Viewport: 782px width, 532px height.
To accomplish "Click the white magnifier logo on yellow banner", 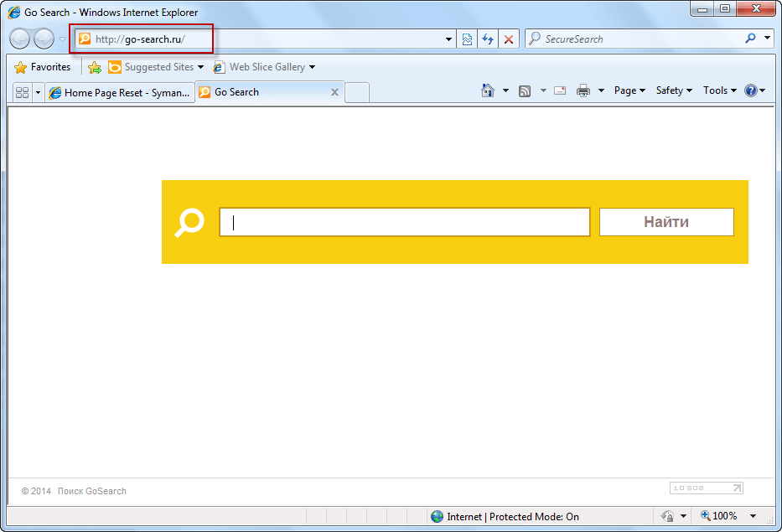I will [x=189, y=222].
